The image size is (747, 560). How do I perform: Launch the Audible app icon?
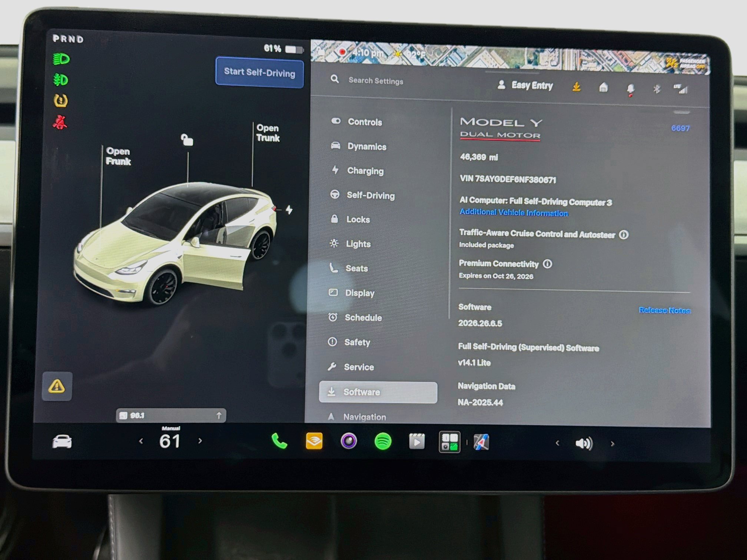coord(314,441)
